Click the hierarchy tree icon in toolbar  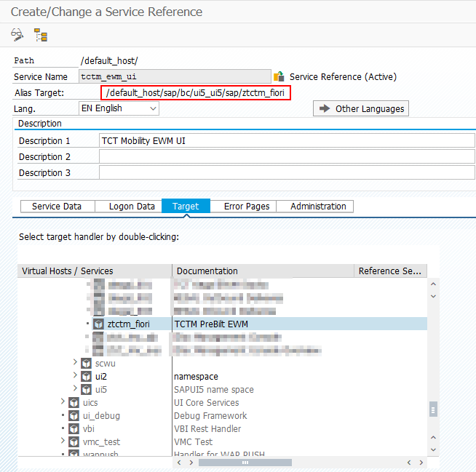pyautogui.click(x=41, y=35)
